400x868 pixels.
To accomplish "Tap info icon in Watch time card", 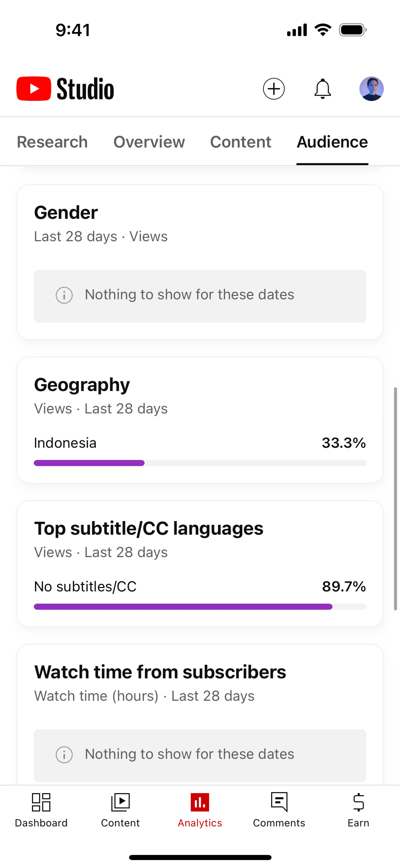I will 64,755.
